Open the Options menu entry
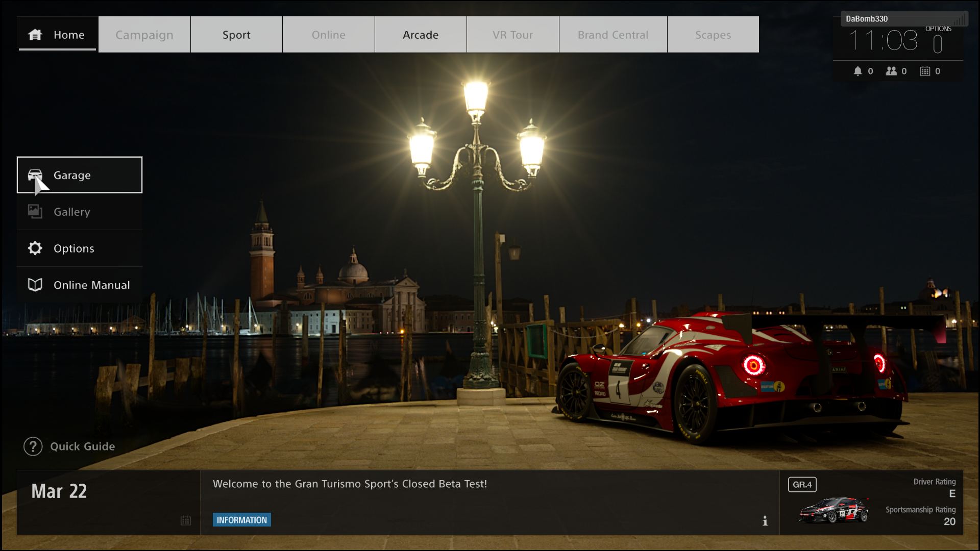Screen dimensions: 980x551 point(80,248)
